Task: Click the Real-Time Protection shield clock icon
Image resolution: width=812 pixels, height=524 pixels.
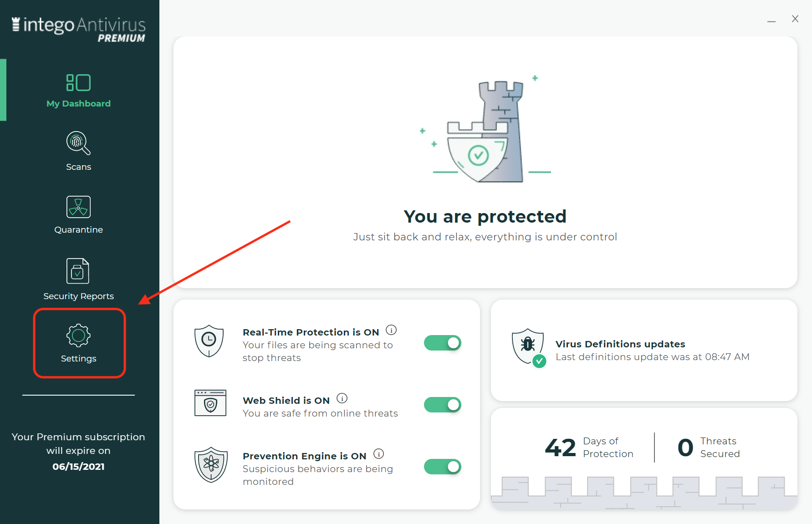Action: 209,341
